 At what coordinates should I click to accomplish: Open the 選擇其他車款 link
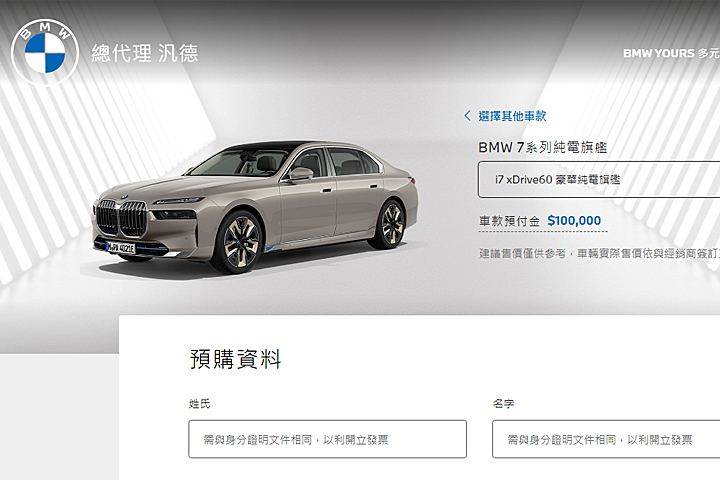pos(512,116)
